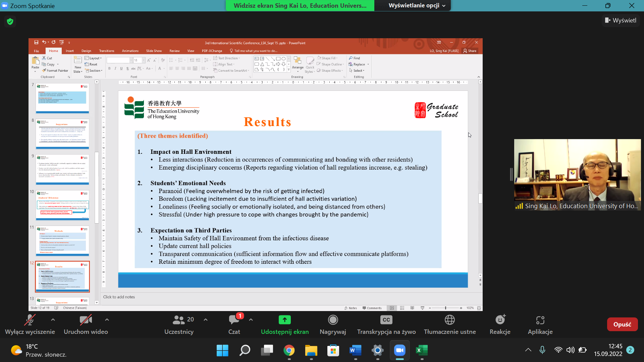
Task: Expand audio options arrow next to microphone
Action: pyautogui.click(x=53, y=320)
